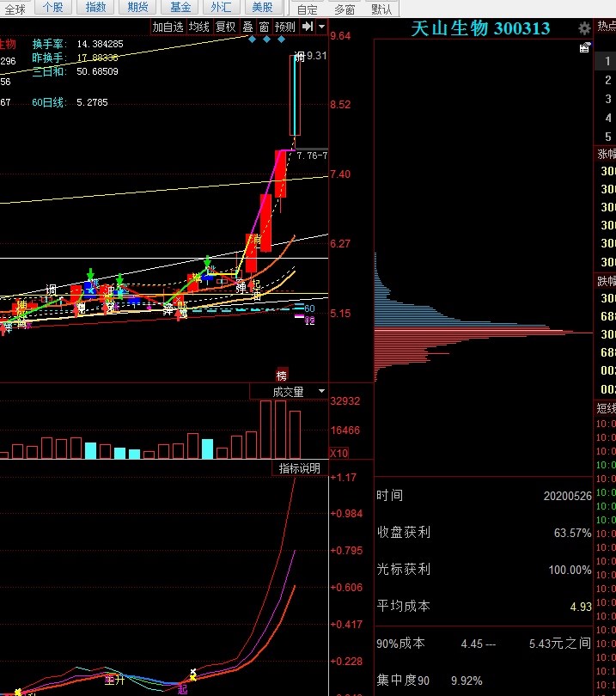Toggle the 叠 overlay button
The image size is (616, 696).
pyautogui.click(x=247, y=27)
